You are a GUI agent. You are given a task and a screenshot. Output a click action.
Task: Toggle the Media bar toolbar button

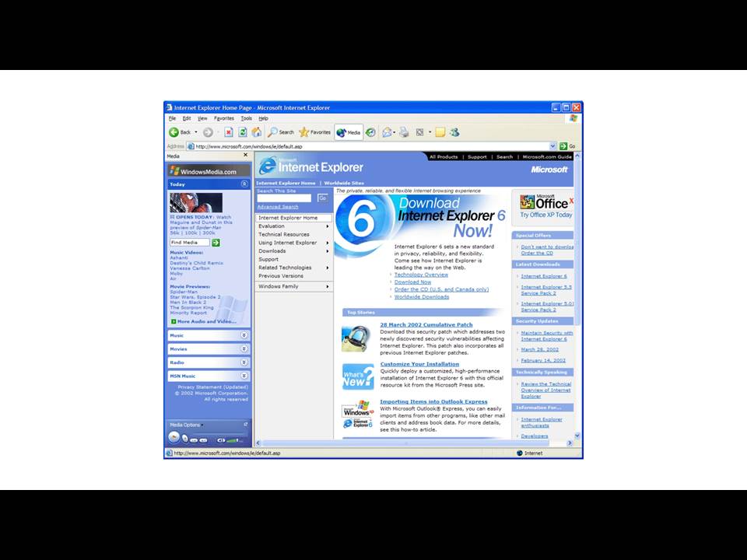click(349, 132)
